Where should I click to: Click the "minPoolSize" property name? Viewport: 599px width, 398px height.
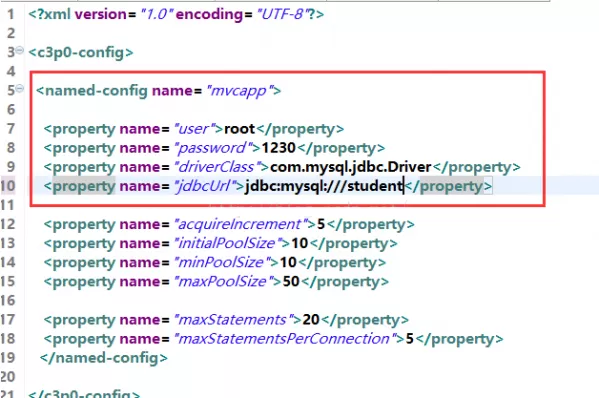[222, 263]
